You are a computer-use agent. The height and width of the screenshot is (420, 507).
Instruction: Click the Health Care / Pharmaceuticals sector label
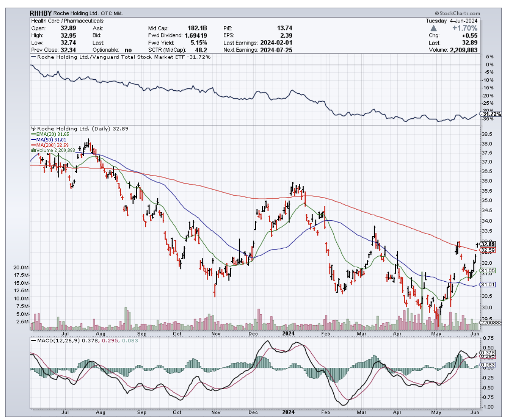click(x=67, y=21)
